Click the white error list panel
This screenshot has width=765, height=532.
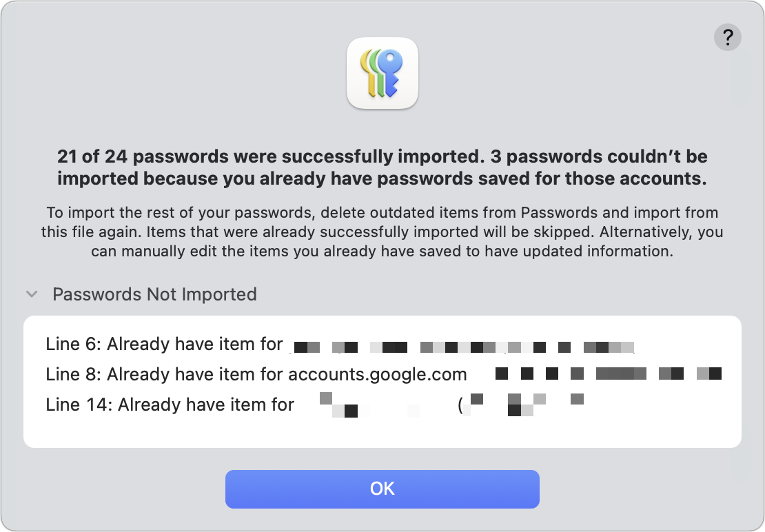pos(382,380)
